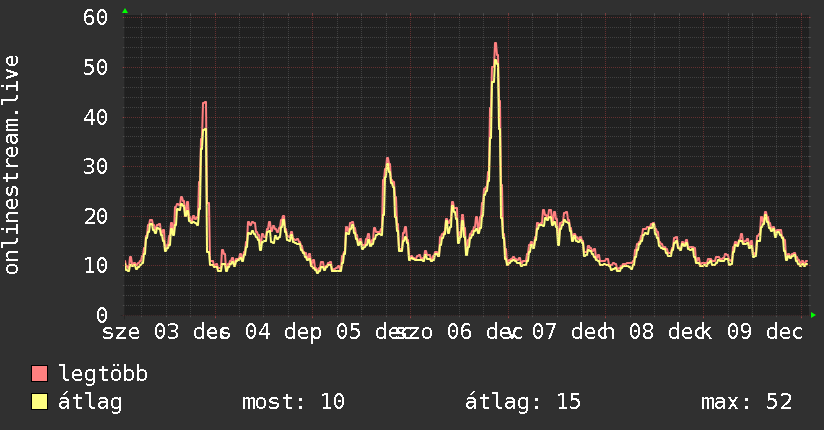Click the green arrow ending the x-axis
This screenshot has height=430, width=824.
(x=813, y=315)
